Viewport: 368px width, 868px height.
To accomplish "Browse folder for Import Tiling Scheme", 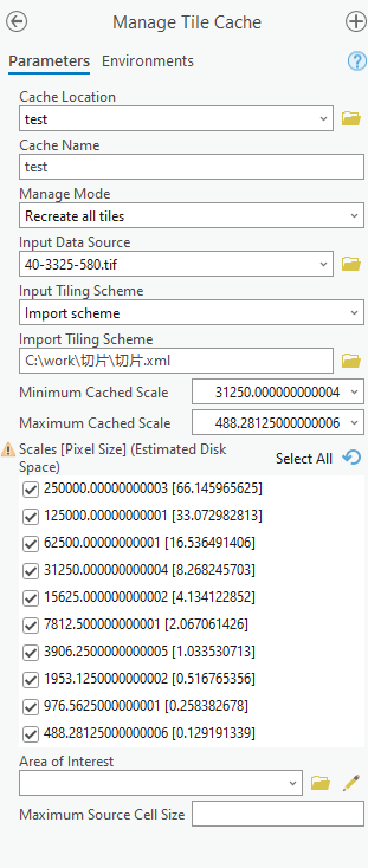I will coord(351,360).
